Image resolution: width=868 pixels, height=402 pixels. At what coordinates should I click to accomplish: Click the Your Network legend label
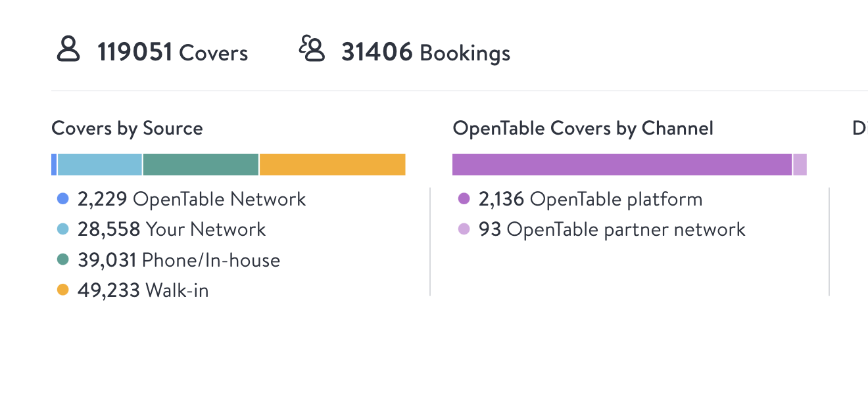tap(205, 229)
